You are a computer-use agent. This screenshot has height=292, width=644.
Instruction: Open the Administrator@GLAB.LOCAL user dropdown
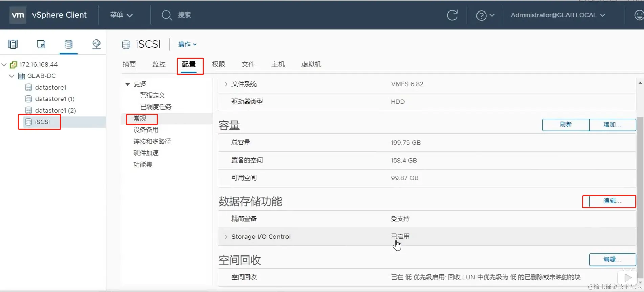(558, 15)
